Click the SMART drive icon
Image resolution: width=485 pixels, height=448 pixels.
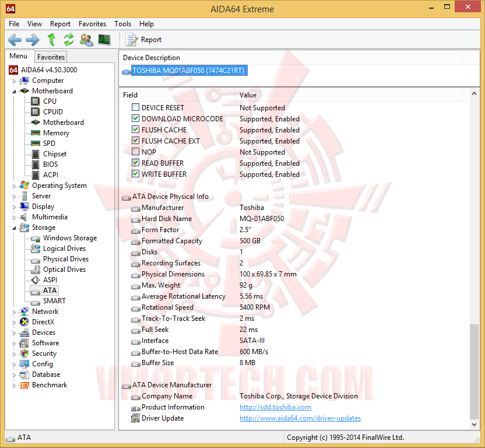[x=36, y=302]
